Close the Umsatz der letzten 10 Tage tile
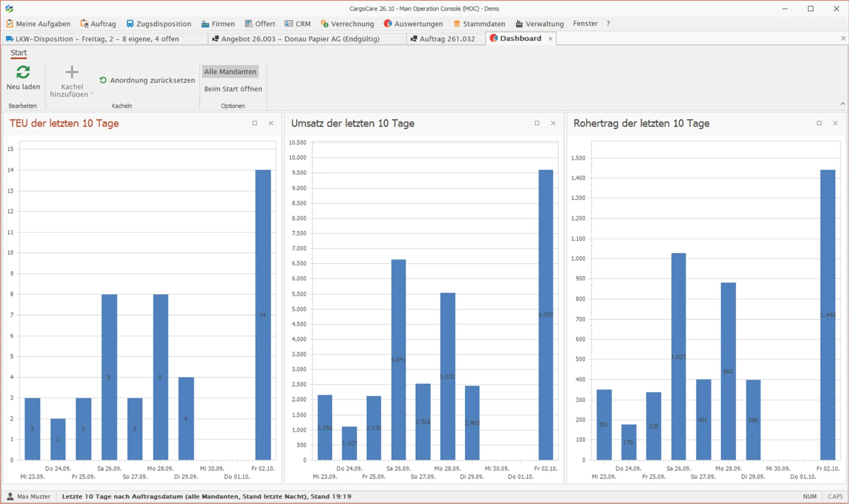The height and width of the screenshot is (504, 849). (x=553, y=123)
